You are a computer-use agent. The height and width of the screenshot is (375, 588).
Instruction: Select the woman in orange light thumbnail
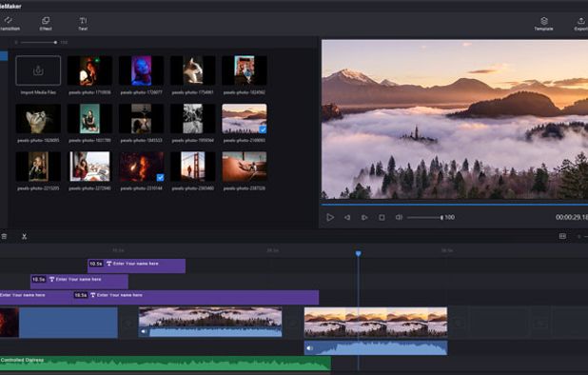pyautogui.click(x=89, y=70)
